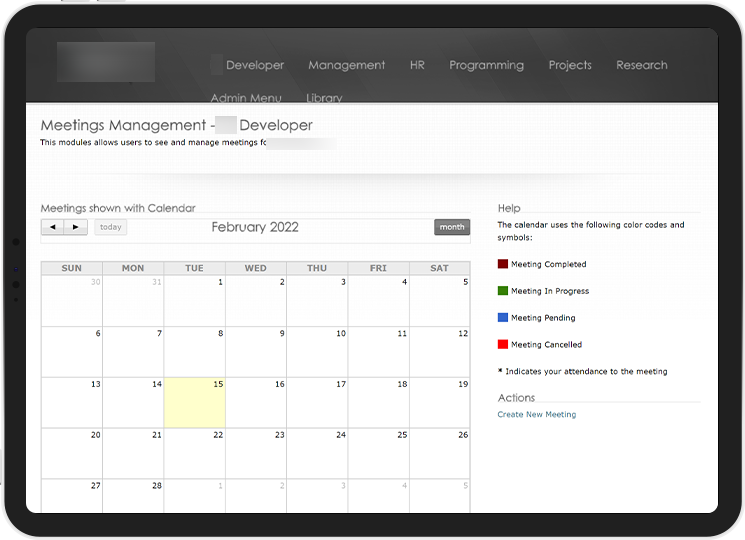Select February 21 calendar cell
This screenshot has width=745, height=540.
[133, 454]
